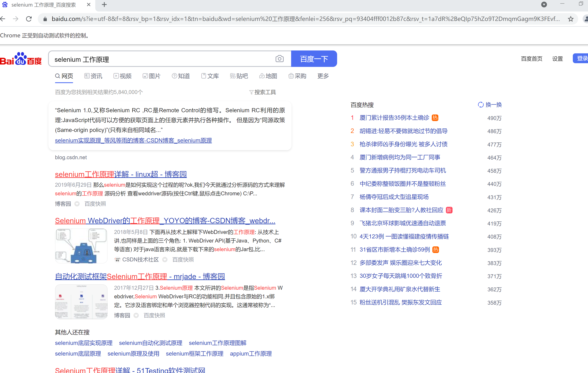Click the site lock security icon
The image size is (588, 373).
(x=45, y=19)
